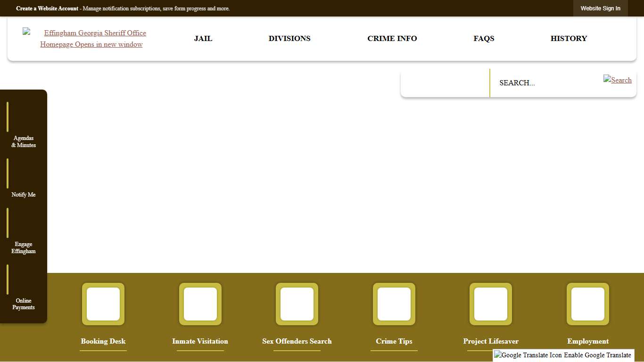
Task: Select the Employment icon
Action: 587,304
